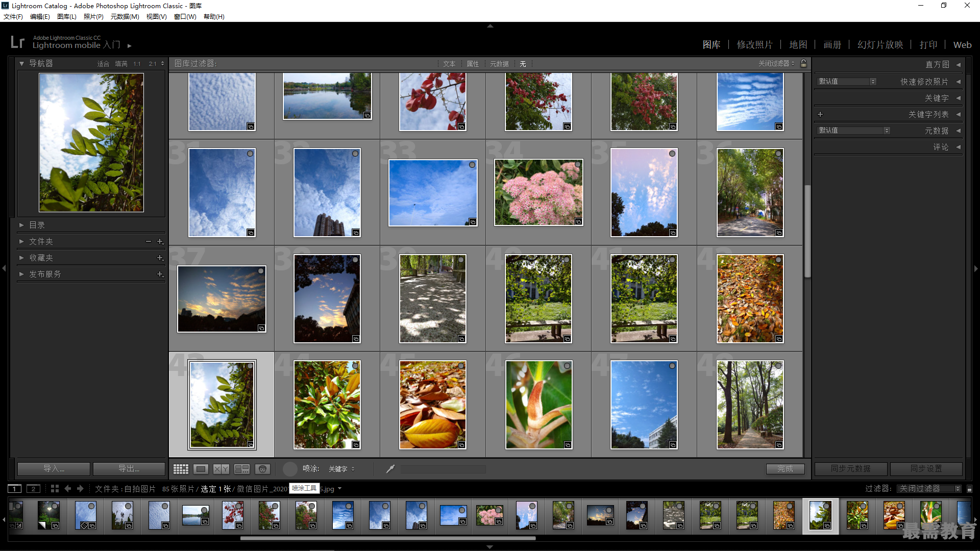This screenshot has height=551, width=980.
Task: Toggle quick collection marker on photo 36
Action: pyautogui.click(x=778, y=154)
